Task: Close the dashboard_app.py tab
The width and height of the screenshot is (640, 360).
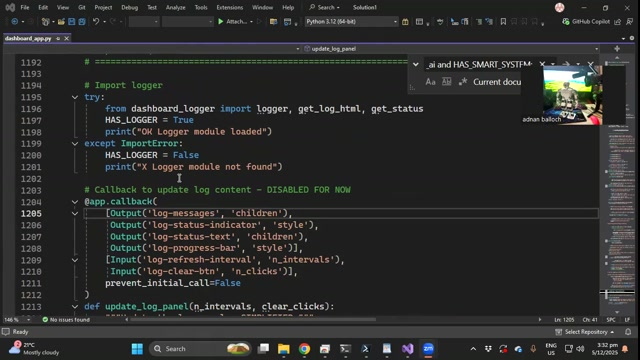Action: pyautogui.click(x=67, y=38)
